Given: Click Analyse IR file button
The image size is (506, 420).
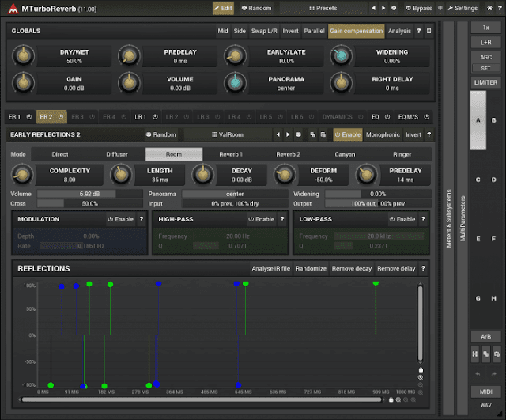Looking at the screenshot, I should click(270, 269).
